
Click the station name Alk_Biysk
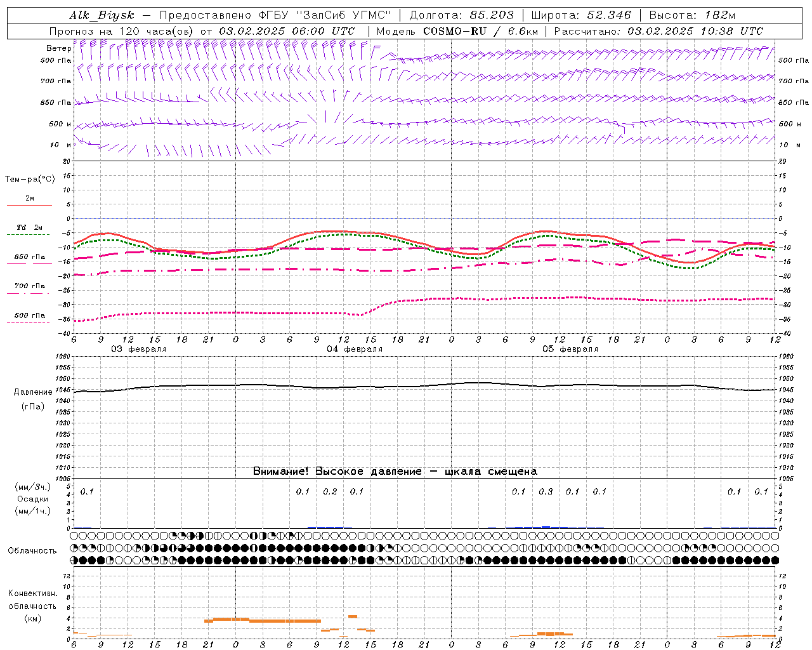point(101,16)
